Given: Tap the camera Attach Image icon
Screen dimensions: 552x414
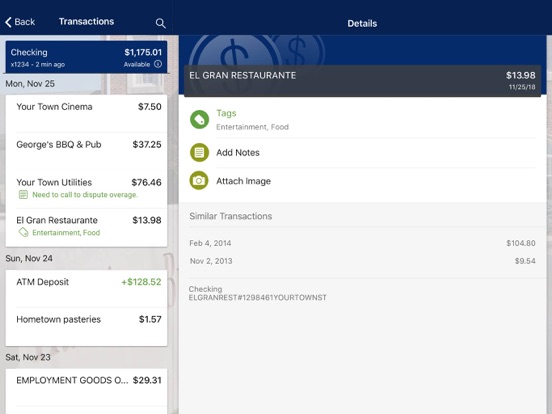Looking at the screenshot, I should tap(199, 181).
